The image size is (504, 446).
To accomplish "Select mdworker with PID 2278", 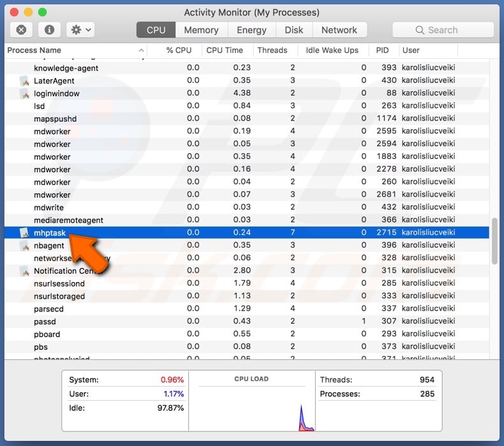I will [x=247, y=169].
